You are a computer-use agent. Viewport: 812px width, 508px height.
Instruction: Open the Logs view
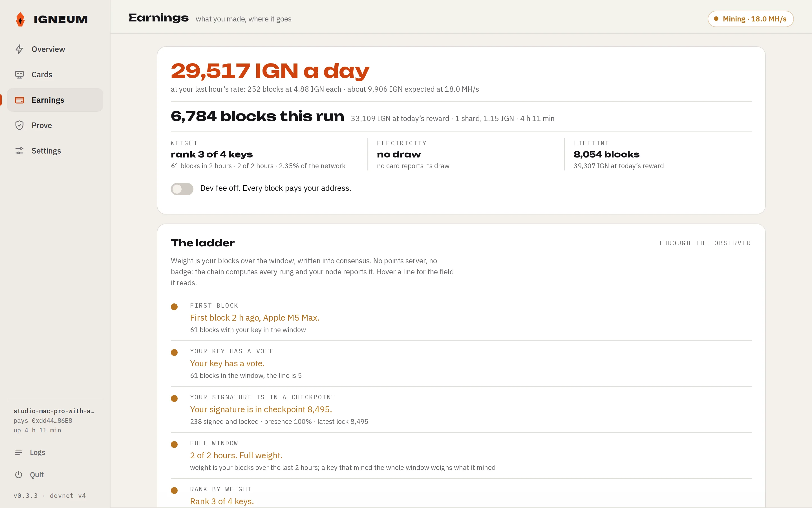coord(55,453)
